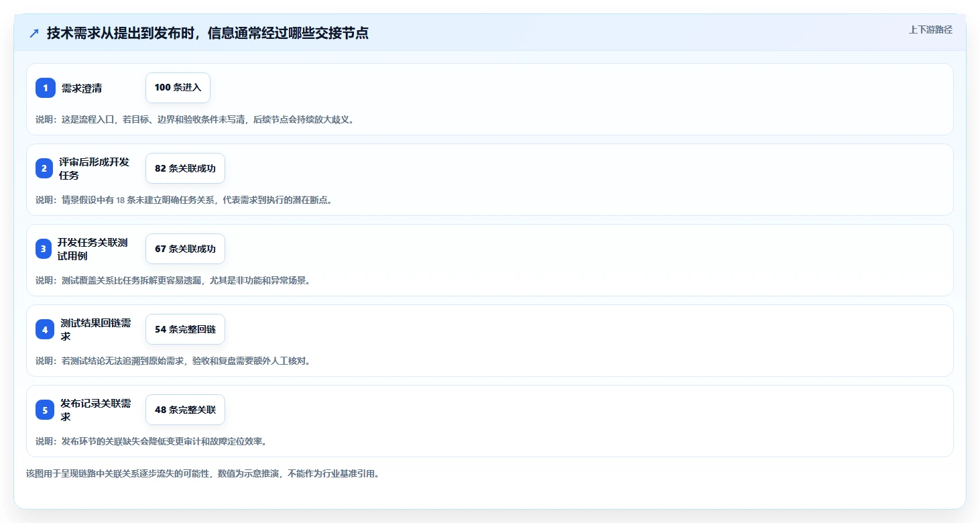This screenshot has width=980, height=523.
Task: Select the '发布记录关联需求' step label
Action: click(x=95, y=410)
